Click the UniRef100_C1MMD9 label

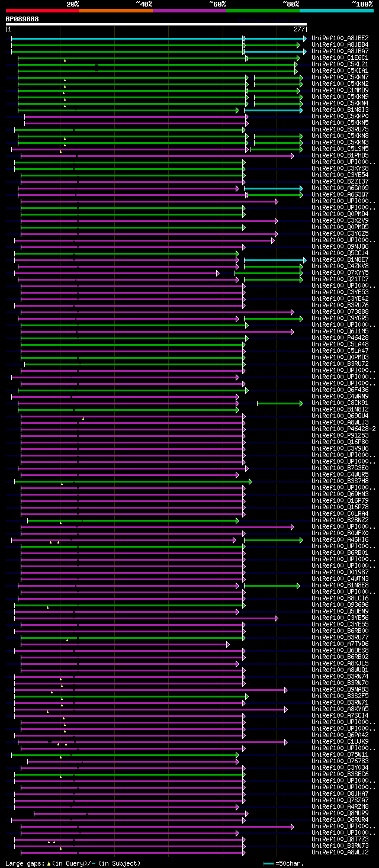click(x=340, y=90)
